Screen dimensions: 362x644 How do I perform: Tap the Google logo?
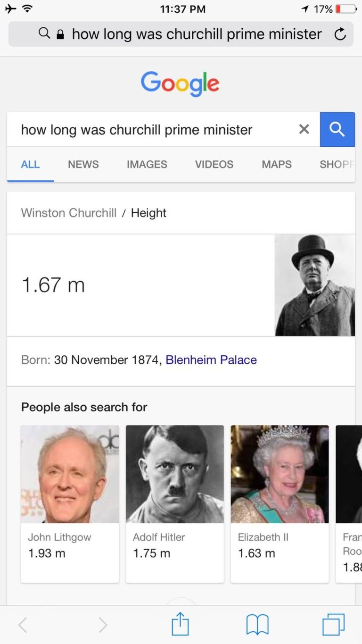pos(180,84)
